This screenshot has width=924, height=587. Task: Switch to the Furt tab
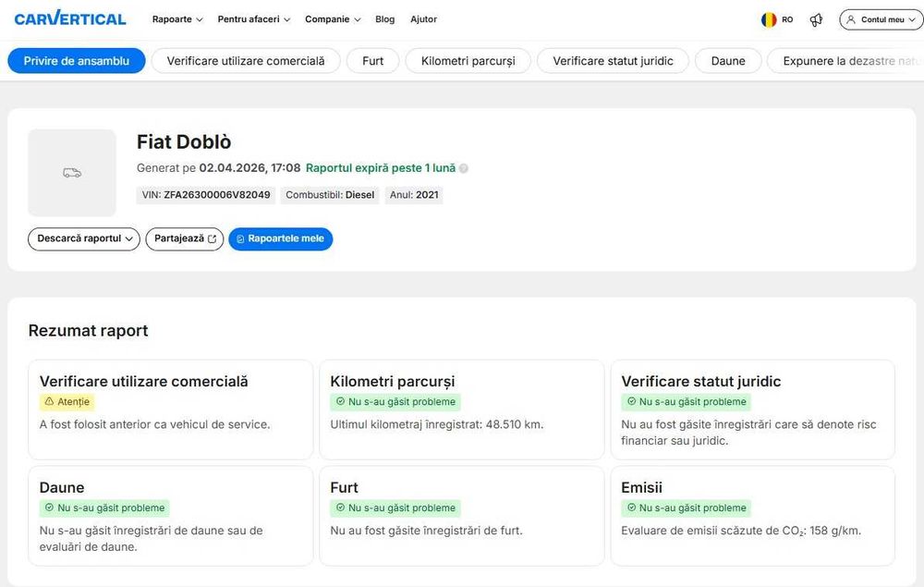373,61
